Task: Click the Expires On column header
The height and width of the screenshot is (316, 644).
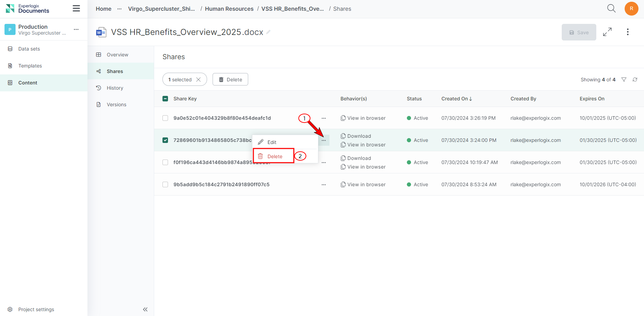Action: tap(592, 99)
